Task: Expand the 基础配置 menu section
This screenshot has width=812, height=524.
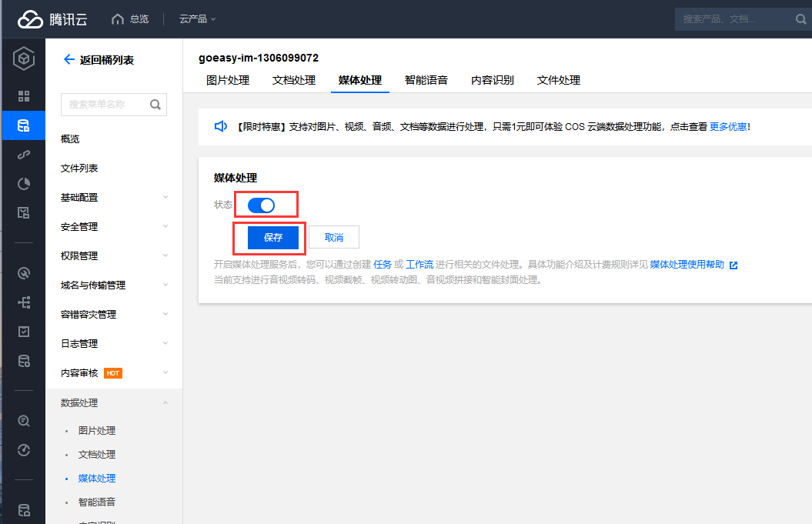Action: tap(165, 197)
